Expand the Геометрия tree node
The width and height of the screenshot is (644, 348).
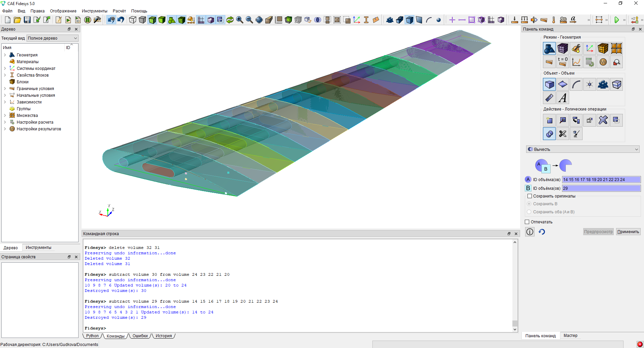coord(5,55)
